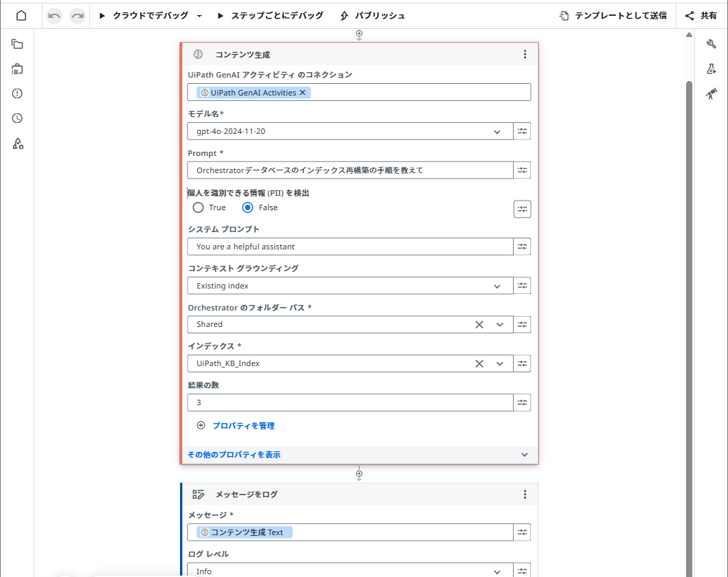
Task: Open options for モデル名 field
Action: pyautogui.click(x=523, y=131)
